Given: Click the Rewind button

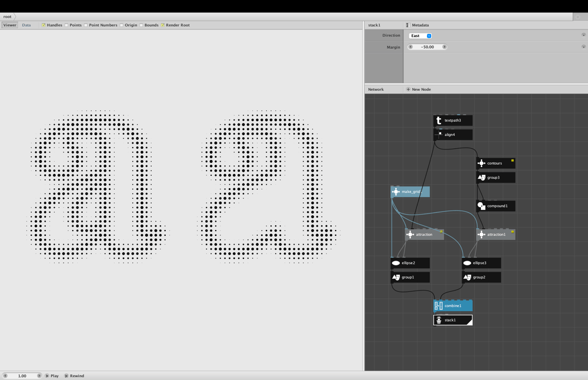Looking at the screenshot, I should (x=74, y=375).
